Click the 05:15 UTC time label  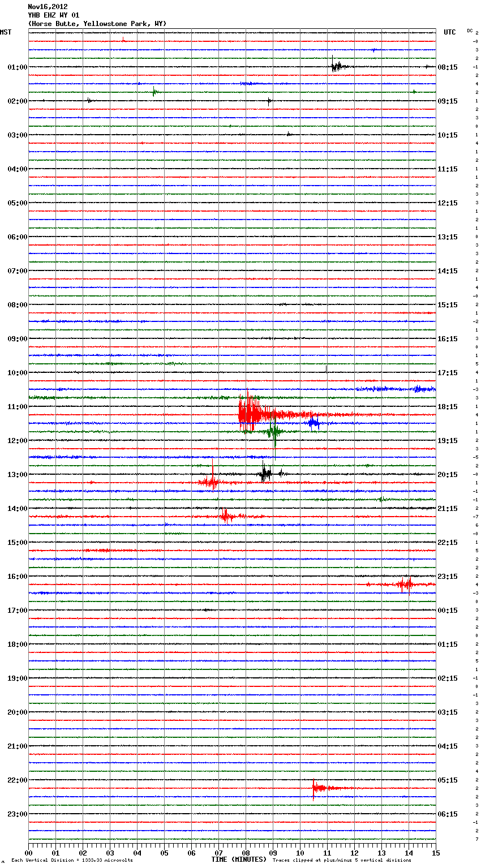448,780
